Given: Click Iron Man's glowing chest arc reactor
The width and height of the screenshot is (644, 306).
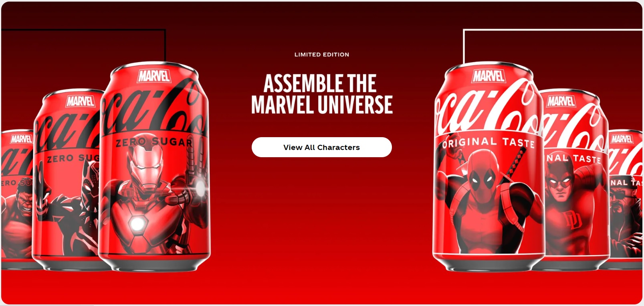Looking at the screenshot, I should coord(137,223).
